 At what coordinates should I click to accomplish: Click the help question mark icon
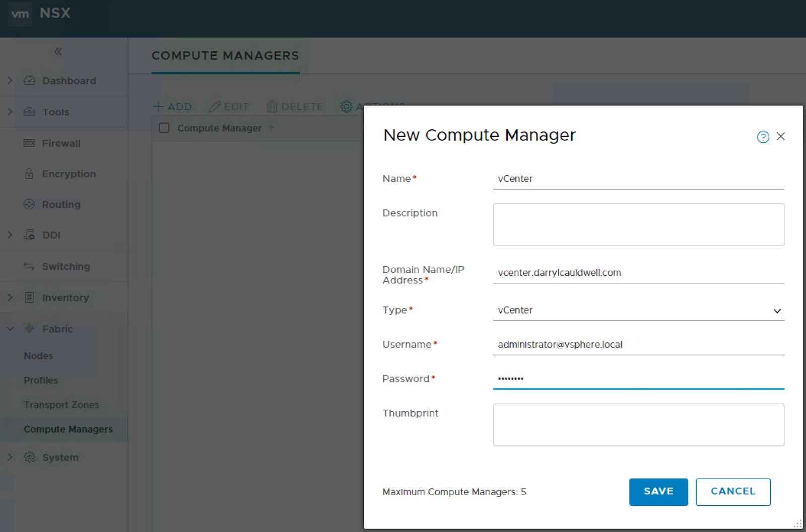[762, 136]
